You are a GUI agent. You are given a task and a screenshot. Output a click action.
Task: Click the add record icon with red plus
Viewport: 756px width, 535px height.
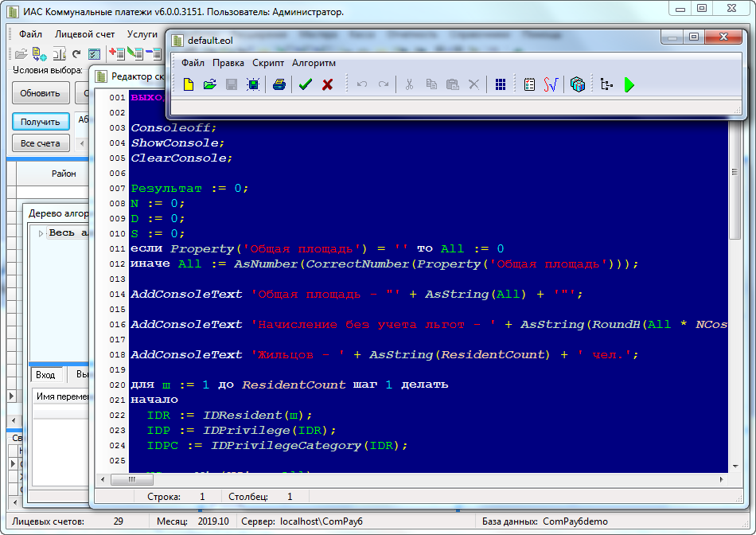(117, 54)
